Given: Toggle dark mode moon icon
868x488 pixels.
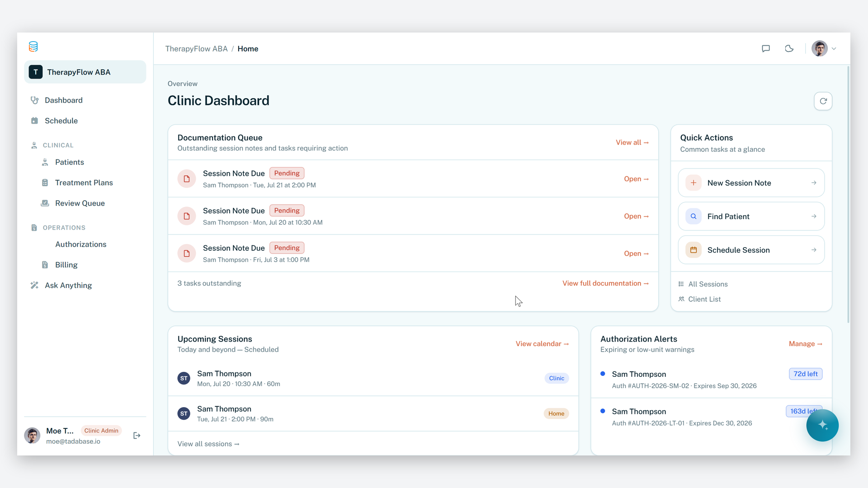Looking at the screenshot, I should click(789, 49).
